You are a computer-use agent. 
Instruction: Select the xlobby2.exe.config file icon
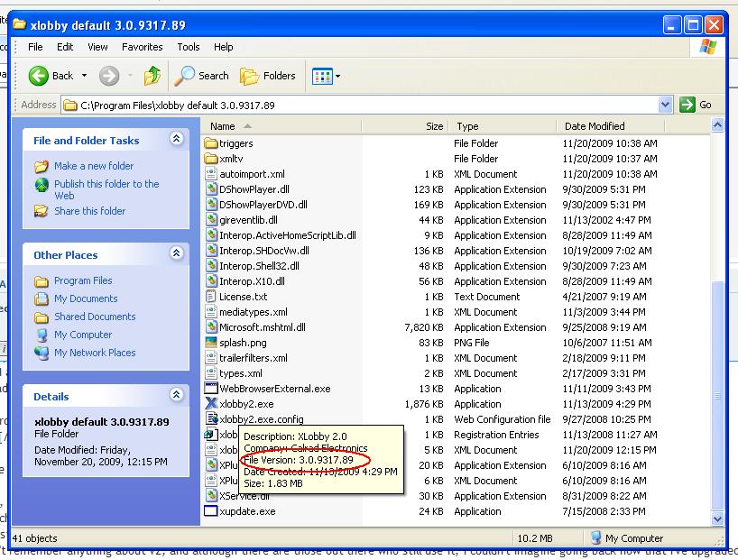click(211, 418)
